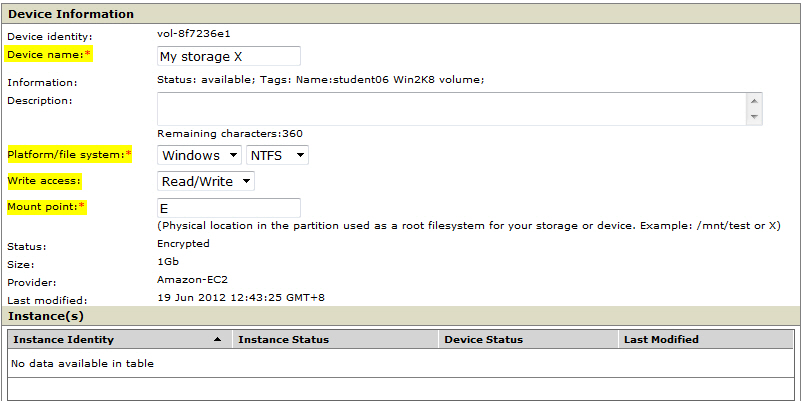Click inside the Description text area

[452, 109]
